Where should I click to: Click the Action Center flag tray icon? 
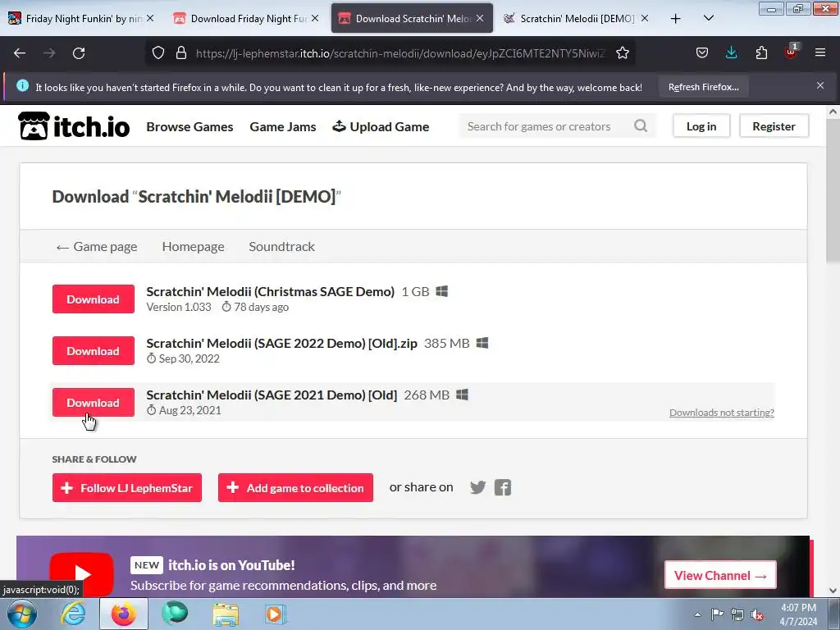[717, 614]
